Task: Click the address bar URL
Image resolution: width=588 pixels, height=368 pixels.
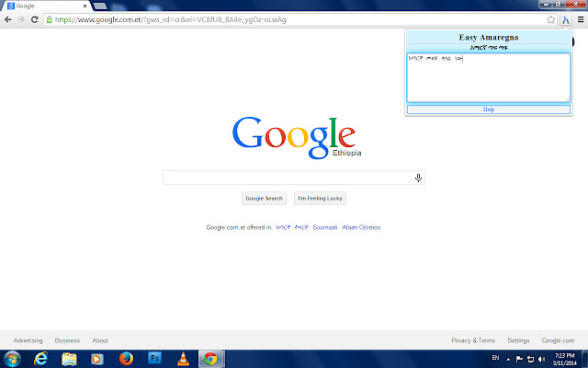Action: pyautogui.click(x=171, y=19)
